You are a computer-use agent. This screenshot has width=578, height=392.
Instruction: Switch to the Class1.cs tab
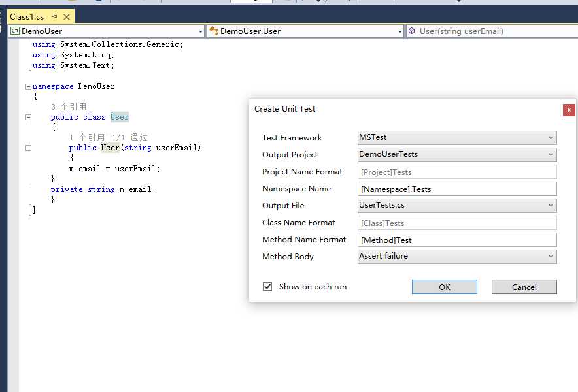[x=27, y=17]
